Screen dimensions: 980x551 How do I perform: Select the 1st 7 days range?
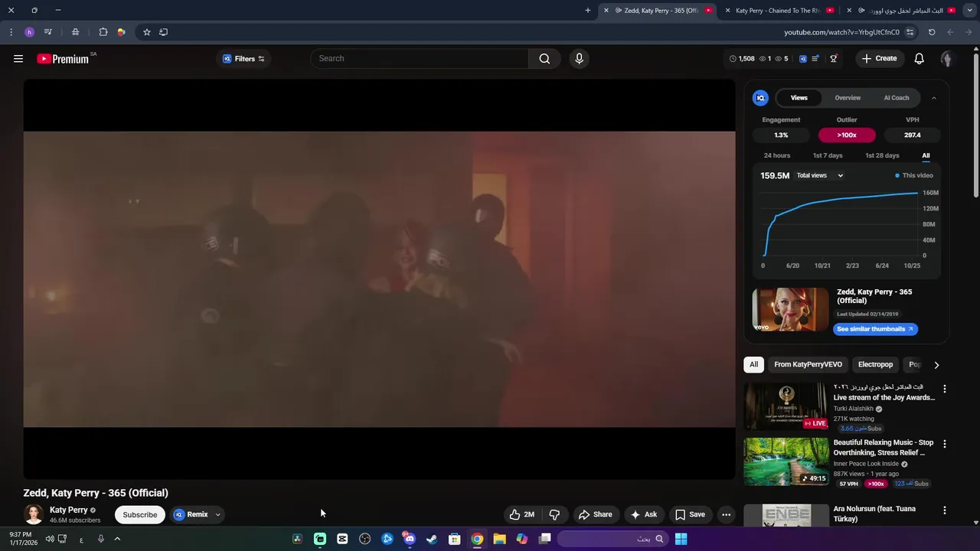click(x=828, y=155)
